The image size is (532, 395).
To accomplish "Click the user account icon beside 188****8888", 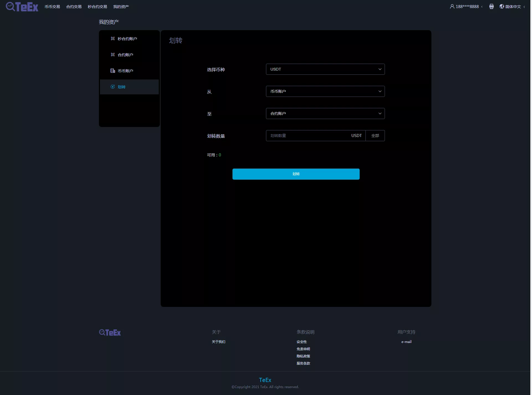I will 452,6.
